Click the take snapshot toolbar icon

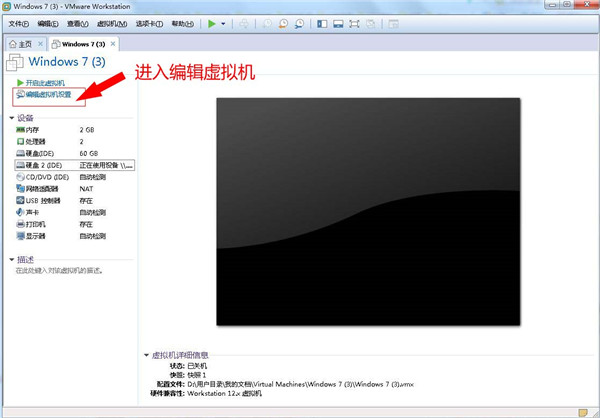267,24
